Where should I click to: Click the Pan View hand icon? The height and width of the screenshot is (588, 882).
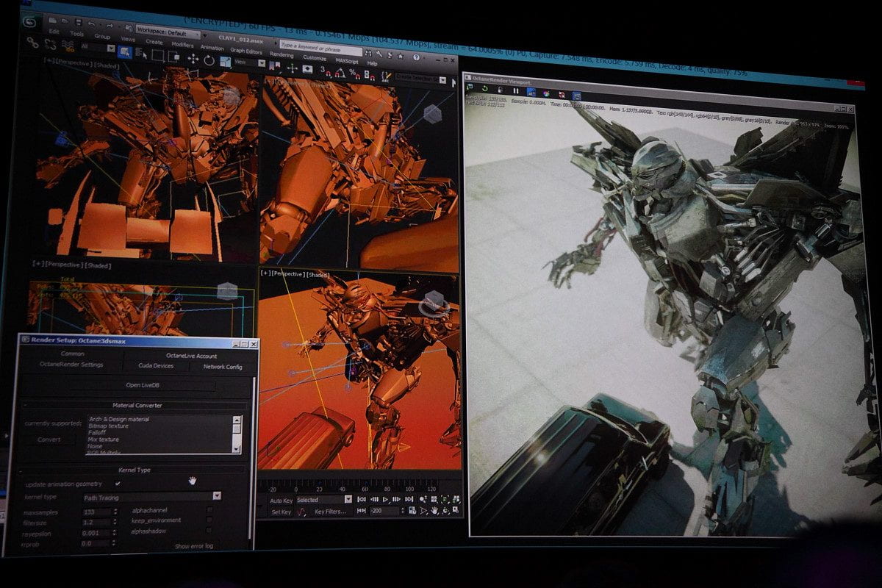[x=434, y=510]
